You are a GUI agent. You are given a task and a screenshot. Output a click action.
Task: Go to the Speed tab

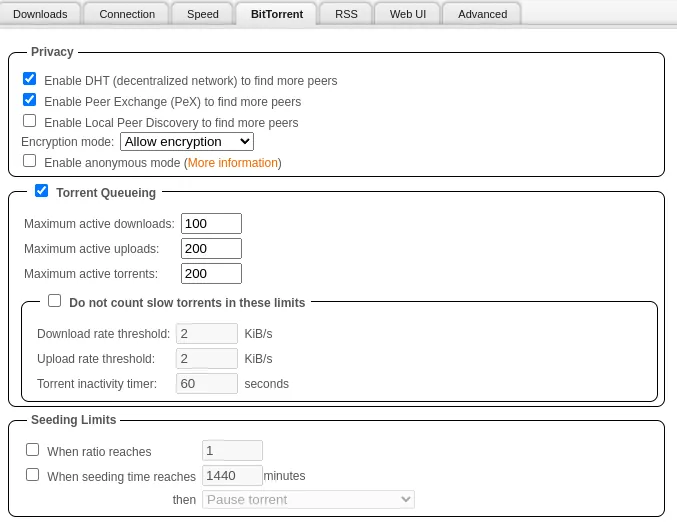click(202, 14)
